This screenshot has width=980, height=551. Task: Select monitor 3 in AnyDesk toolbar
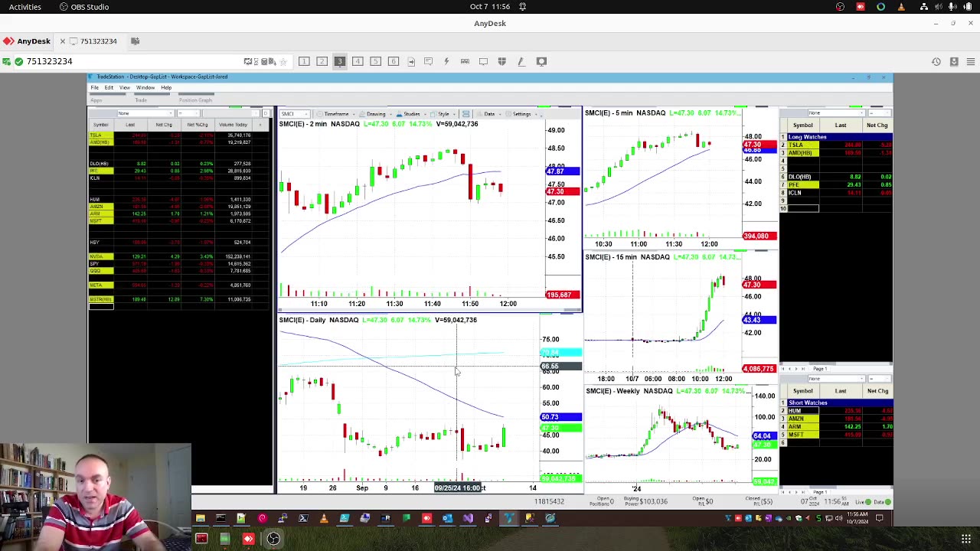tap(339, 61)
